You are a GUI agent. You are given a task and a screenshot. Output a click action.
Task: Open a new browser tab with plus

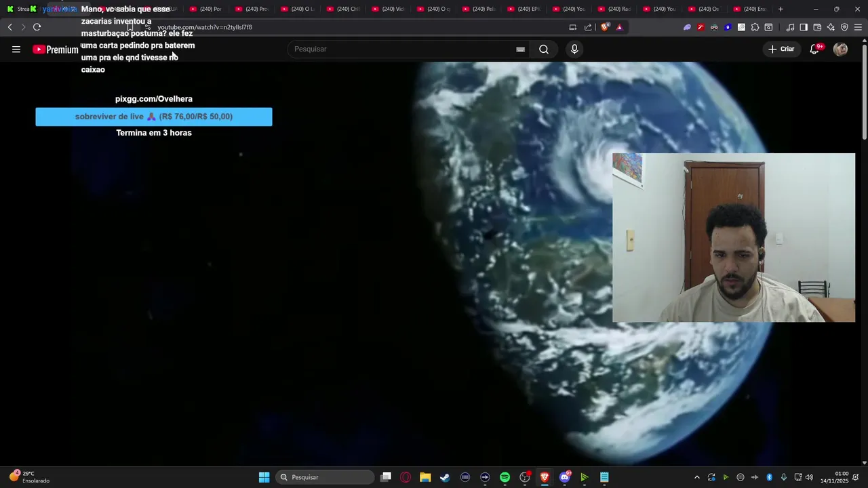pyautogui.click(x=781, y=9)
